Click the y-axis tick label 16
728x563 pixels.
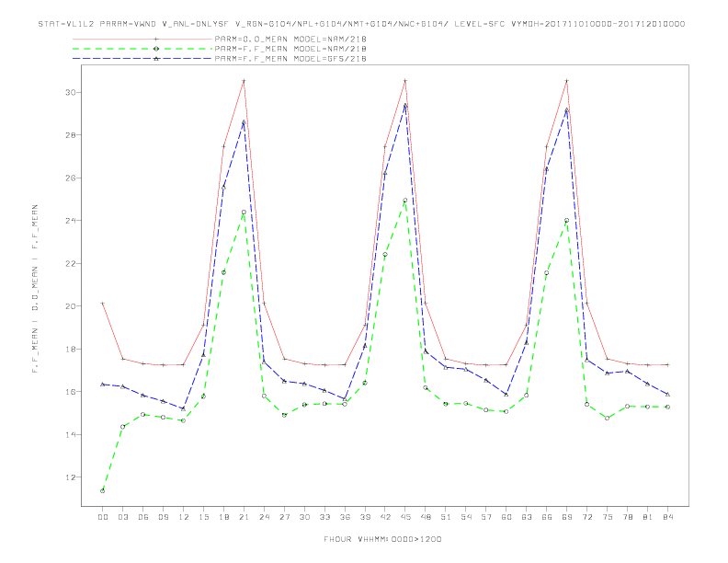click(70, 392)
